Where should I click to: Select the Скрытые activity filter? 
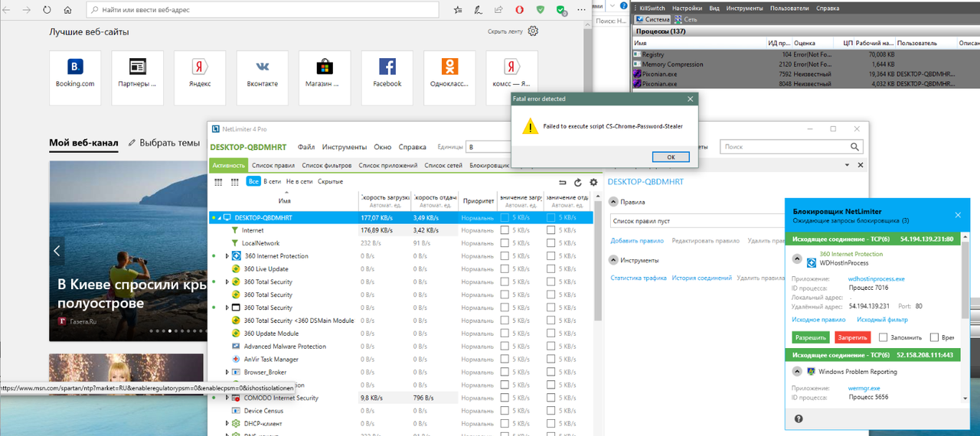tap(330, 182)
